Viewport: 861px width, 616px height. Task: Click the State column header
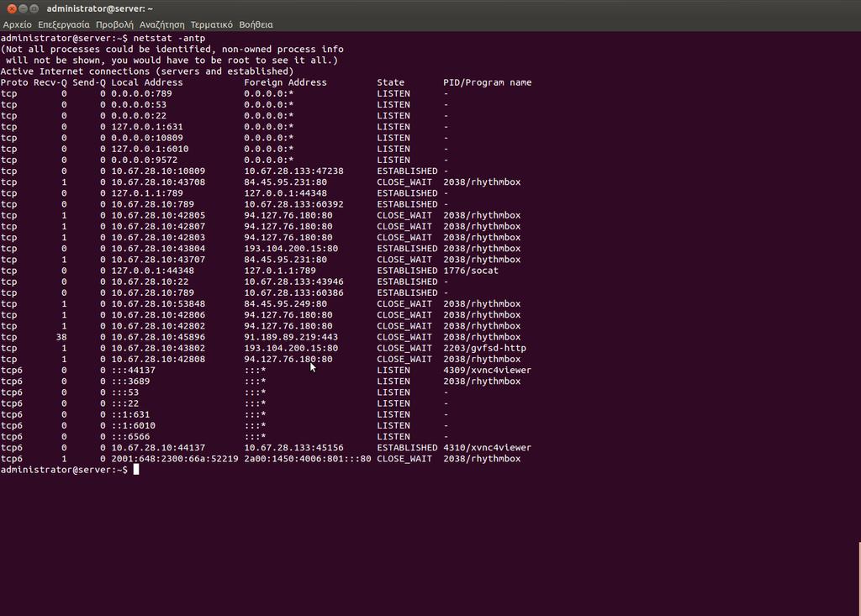coord(390,82)
